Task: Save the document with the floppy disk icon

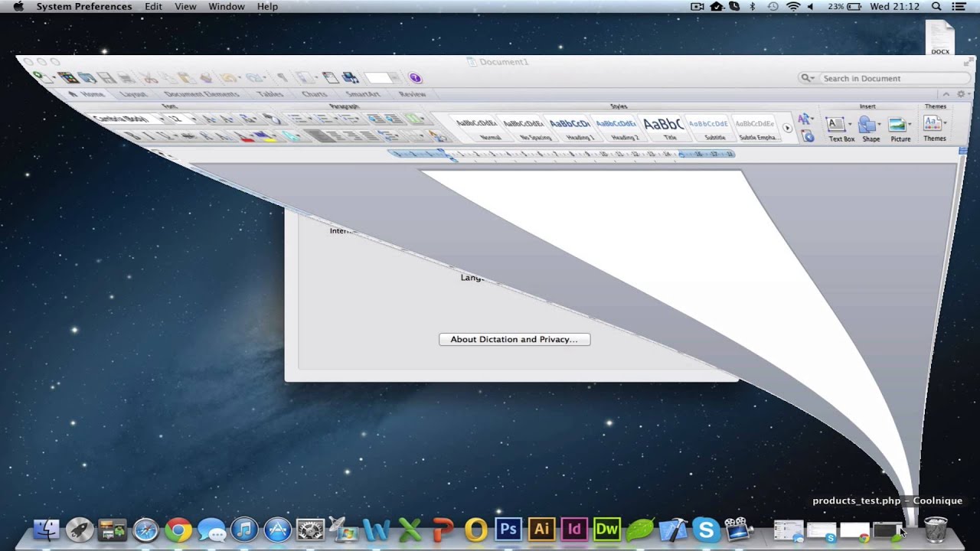Action: pos(106,77)
